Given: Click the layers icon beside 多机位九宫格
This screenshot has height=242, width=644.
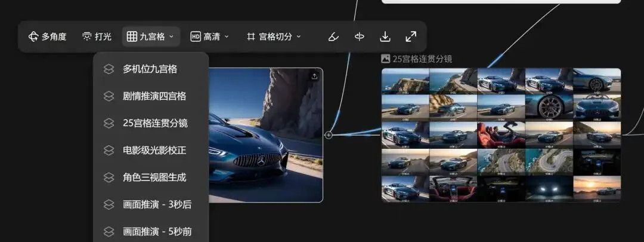Looking at the screenshot, I should tap(109, 69).
